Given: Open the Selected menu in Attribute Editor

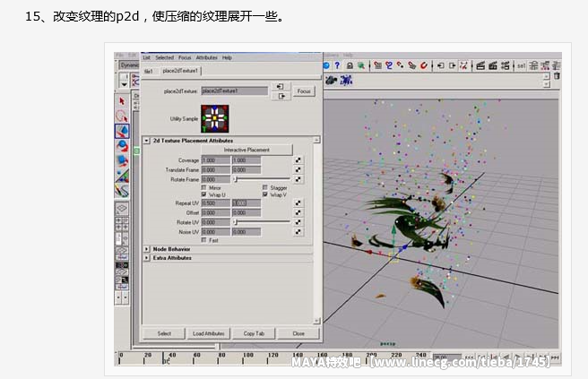Looking at the screenshot, I should pos(165,57).
